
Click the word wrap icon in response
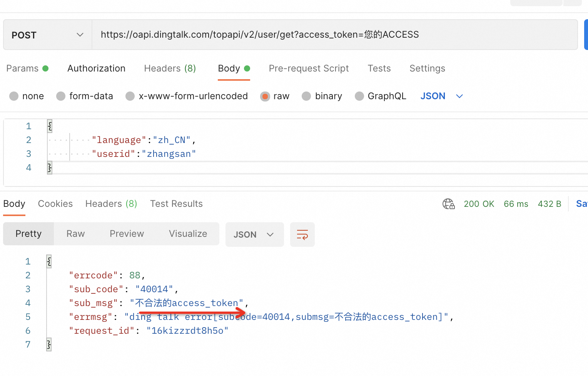pos(302,235)
